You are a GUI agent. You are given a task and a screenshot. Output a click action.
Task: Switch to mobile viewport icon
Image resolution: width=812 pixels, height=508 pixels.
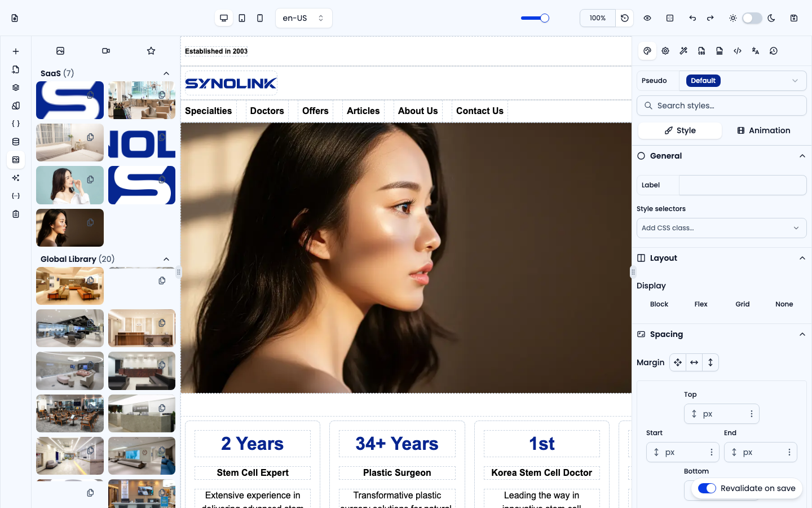point(260,18)
